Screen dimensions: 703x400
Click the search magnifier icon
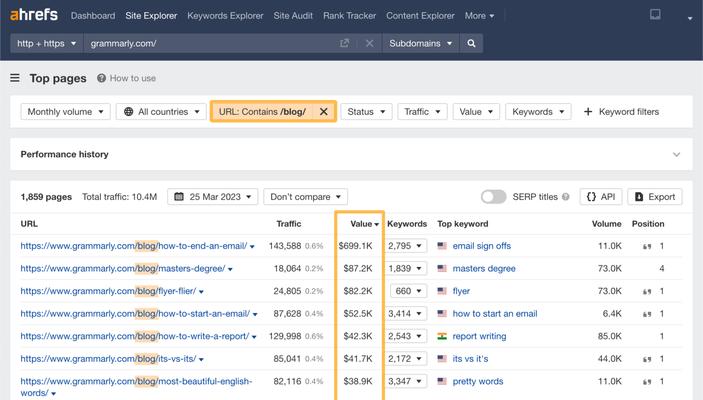point(471,43)
